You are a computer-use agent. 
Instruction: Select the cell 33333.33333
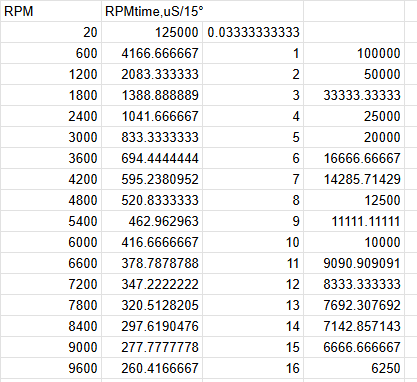pyautogui.click(x=354, y=95)
